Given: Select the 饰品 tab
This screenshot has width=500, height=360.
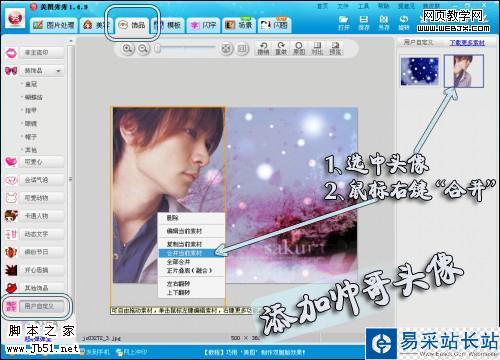Looking at the screenshot, I should tap(132, 25).
